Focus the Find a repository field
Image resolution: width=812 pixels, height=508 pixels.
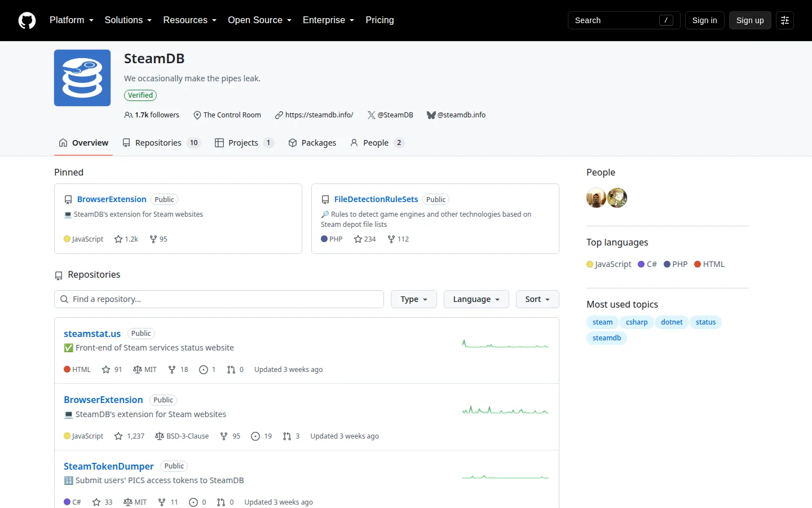click(219, 299)
